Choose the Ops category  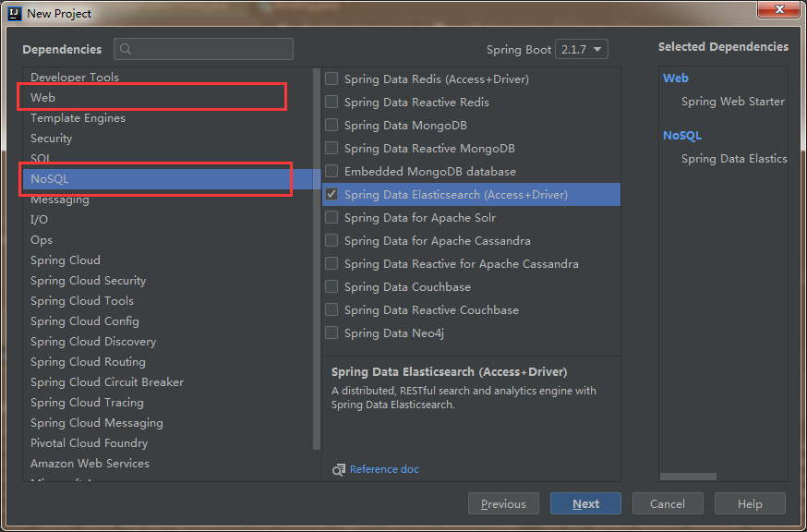click(168, 240)
